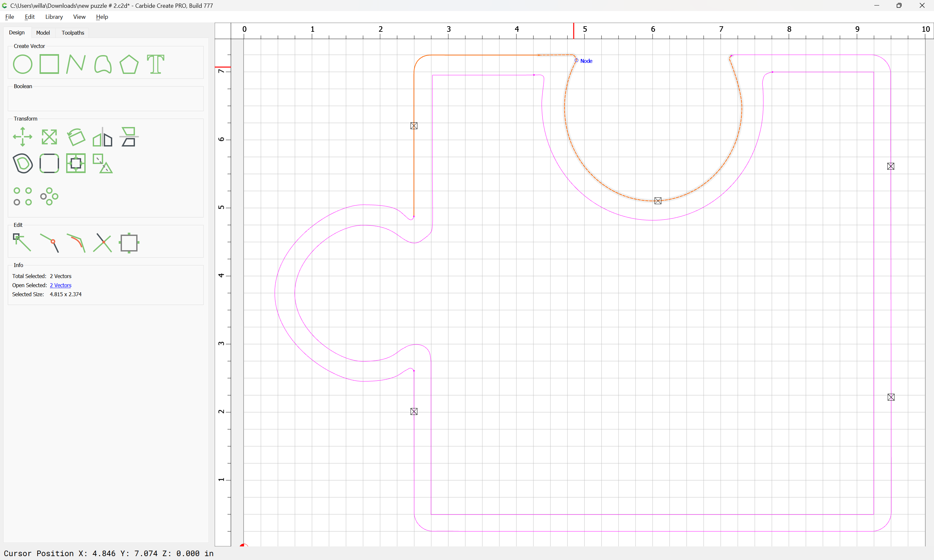Open the Offset Vector tool
934x560 pixels.
point(23,163)
